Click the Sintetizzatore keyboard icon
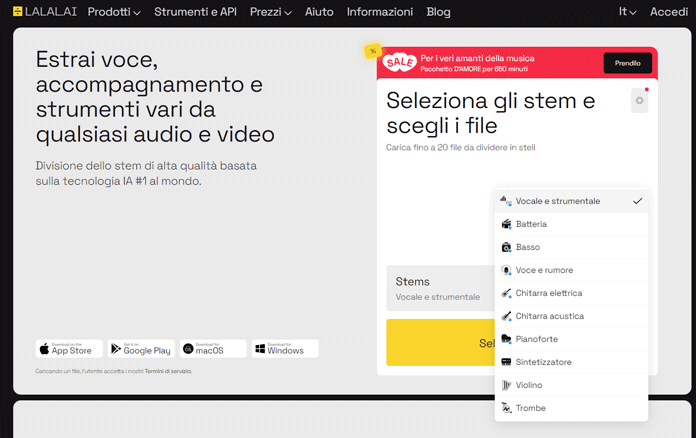Screen dimensions: 696x438 (506, 362)
